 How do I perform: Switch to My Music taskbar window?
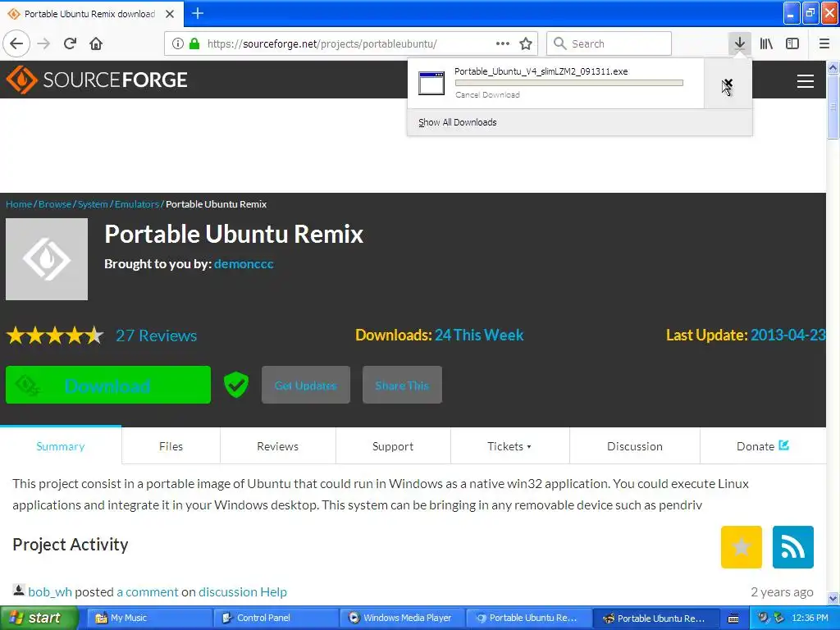click(x=148, y=618)
